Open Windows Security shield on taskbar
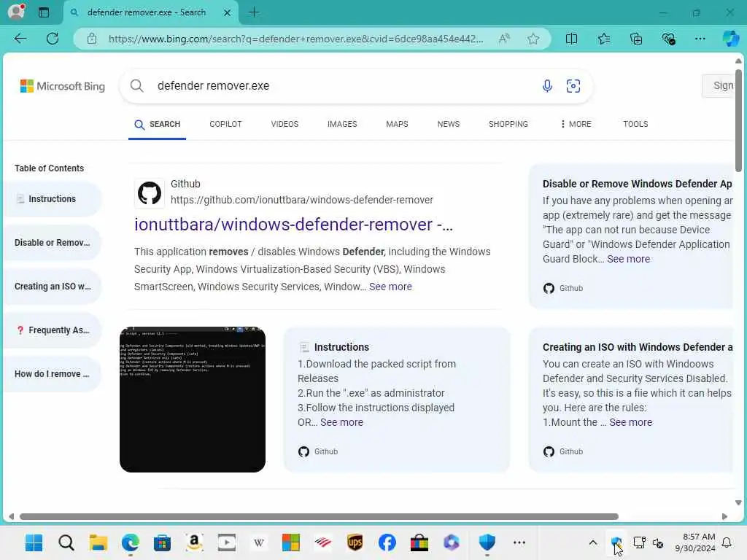Screen dimensions: 747x560 pyautogui.click(x=487, y=542)
